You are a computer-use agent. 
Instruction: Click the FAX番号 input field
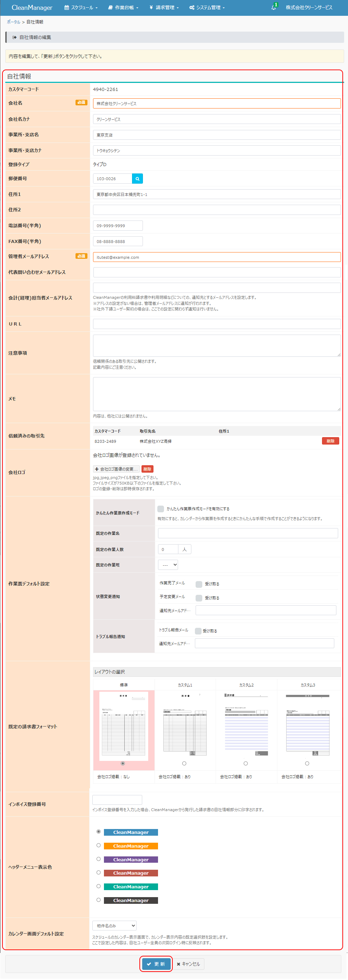[118, 241]
